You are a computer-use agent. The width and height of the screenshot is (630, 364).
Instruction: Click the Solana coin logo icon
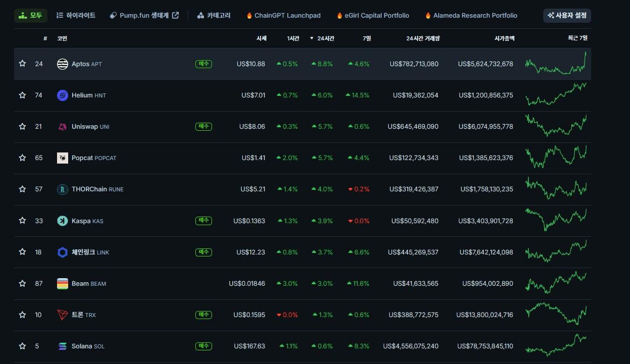(63, 346)
